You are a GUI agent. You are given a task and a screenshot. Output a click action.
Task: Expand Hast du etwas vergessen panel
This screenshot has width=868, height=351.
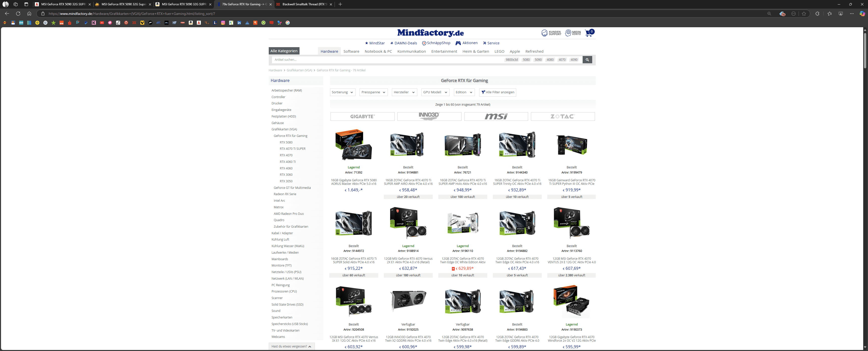(x=291, y=346)
